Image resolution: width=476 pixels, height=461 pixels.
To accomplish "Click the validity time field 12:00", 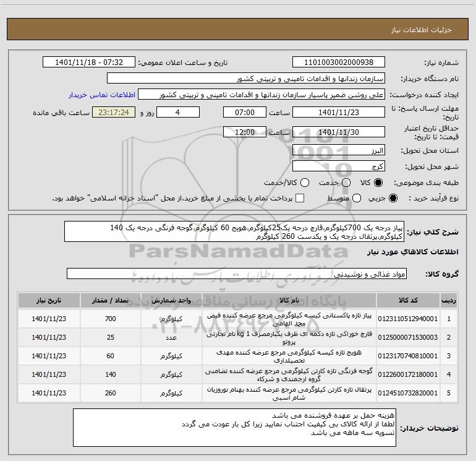I will click(x=245, y=132).
